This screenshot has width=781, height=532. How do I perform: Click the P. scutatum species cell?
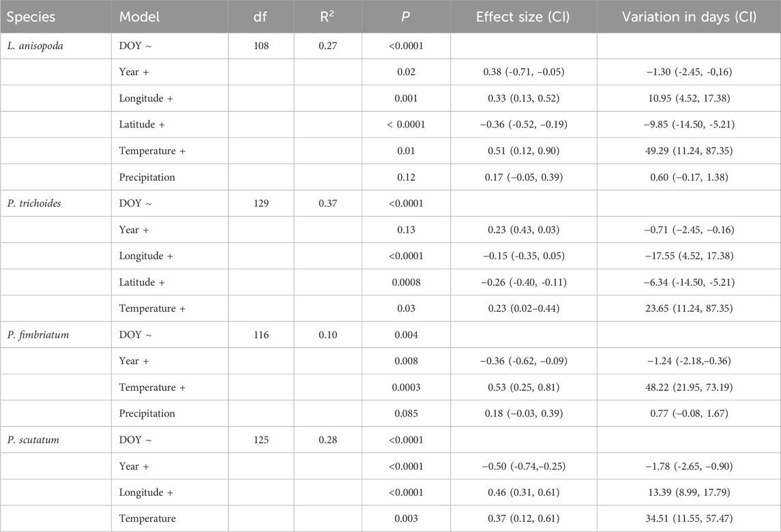click(x=34, y=440)
